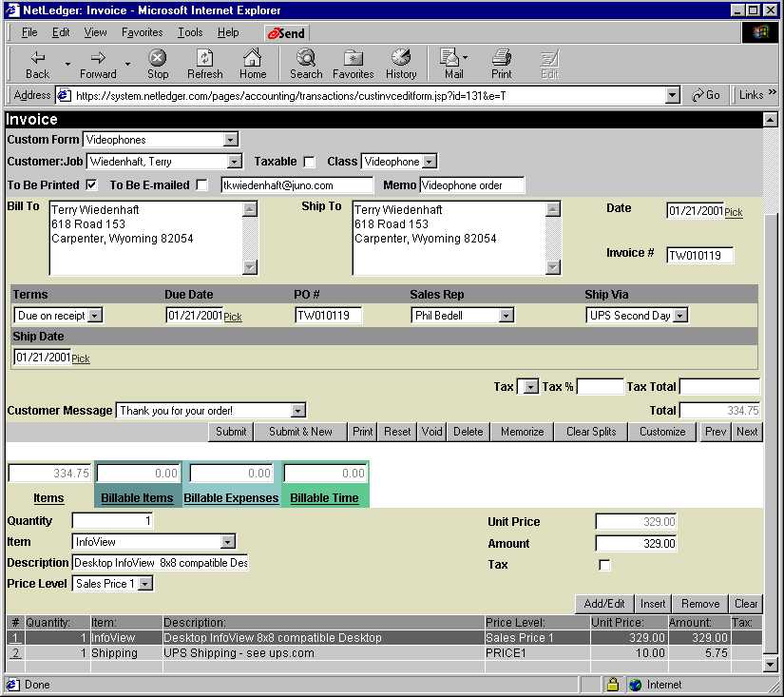Open the Item InfoView dropdown

tap(227, 542)
